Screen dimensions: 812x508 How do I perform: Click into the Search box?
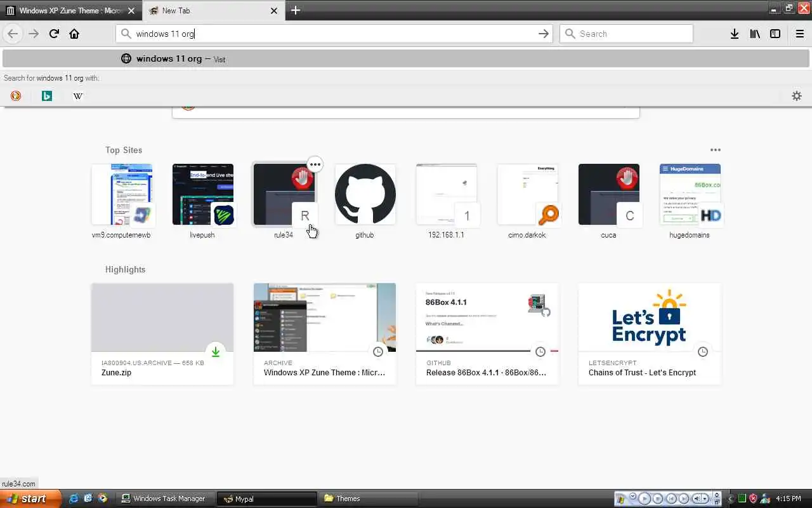(x=626, y=34)
